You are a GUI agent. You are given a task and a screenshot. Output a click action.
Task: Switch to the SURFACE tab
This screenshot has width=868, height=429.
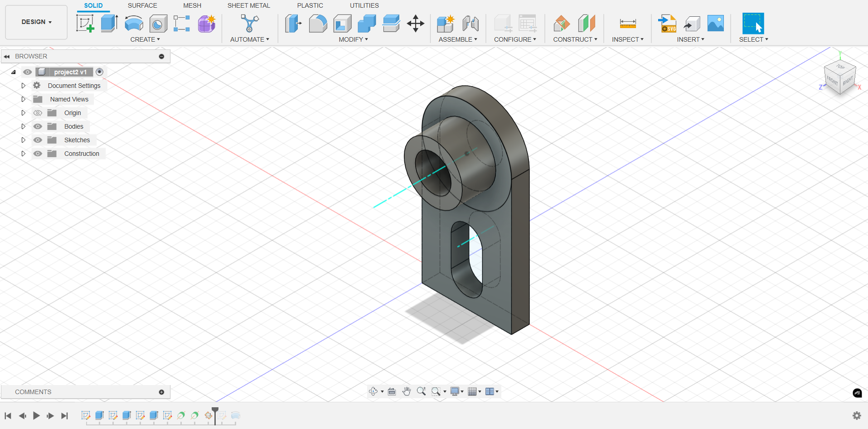(142, 5)
